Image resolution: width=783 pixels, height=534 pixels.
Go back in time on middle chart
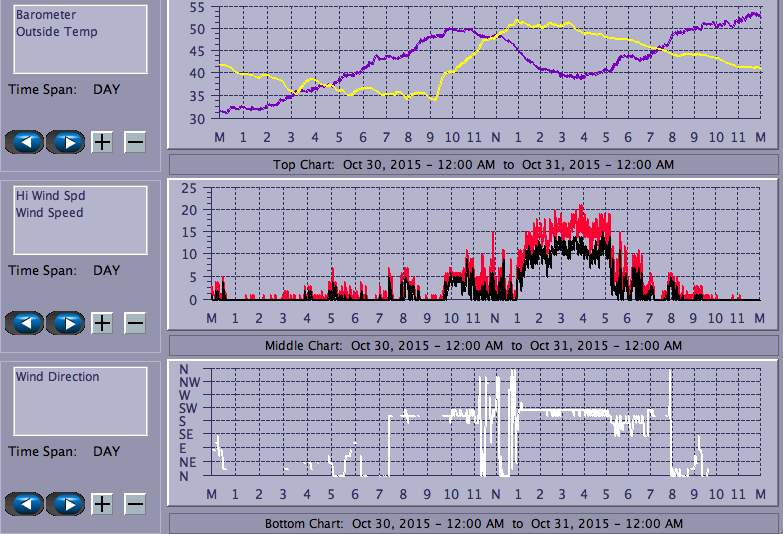25,323
